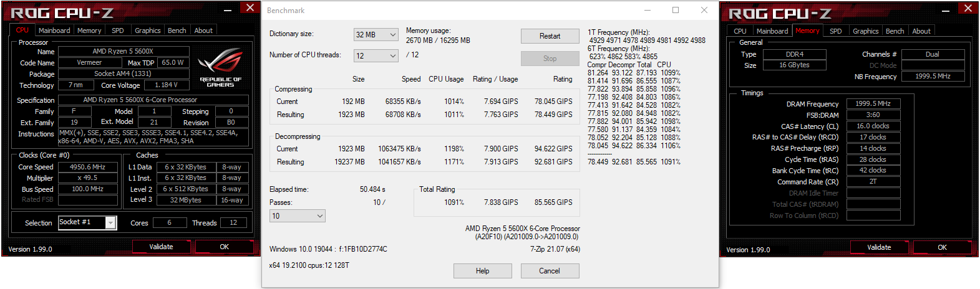The width and height of the screenshot is (980, 289).
Task: Click the tRP value 14 clocks
Action: [x=873, y=148]
